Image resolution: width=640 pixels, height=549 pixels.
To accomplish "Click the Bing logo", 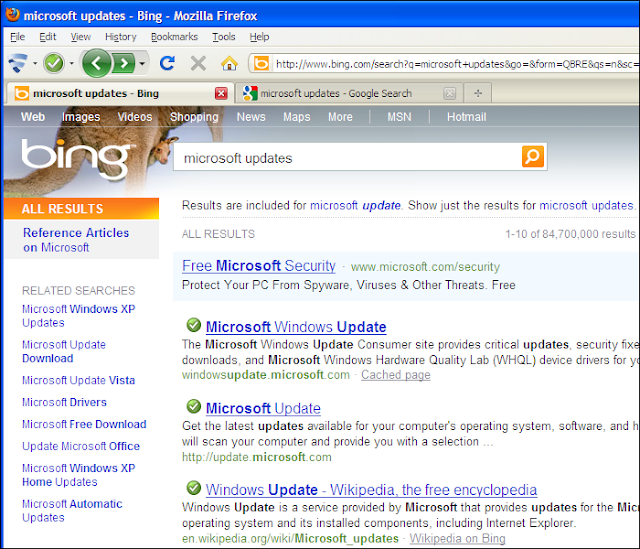I will pyautogui.click(x=76, y=159).
